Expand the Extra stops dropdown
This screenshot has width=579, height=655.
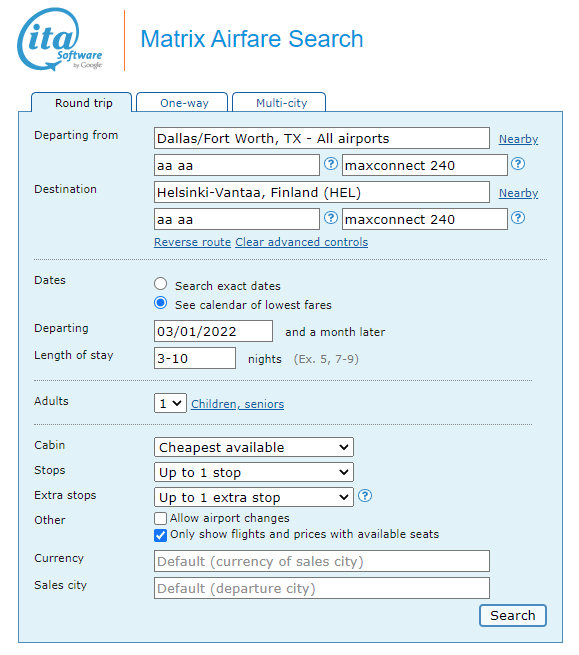click(254, 498)
